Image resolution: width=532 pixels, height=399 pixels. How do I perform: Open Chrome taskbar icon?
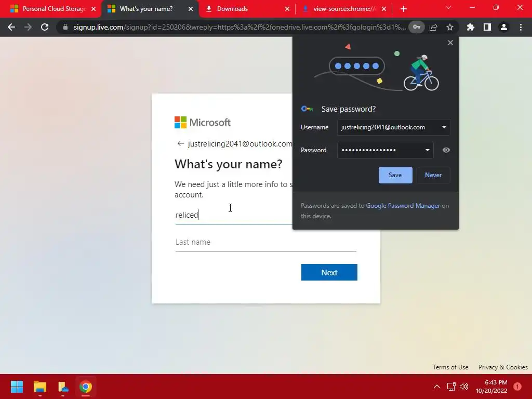click(x=86, y=387)
